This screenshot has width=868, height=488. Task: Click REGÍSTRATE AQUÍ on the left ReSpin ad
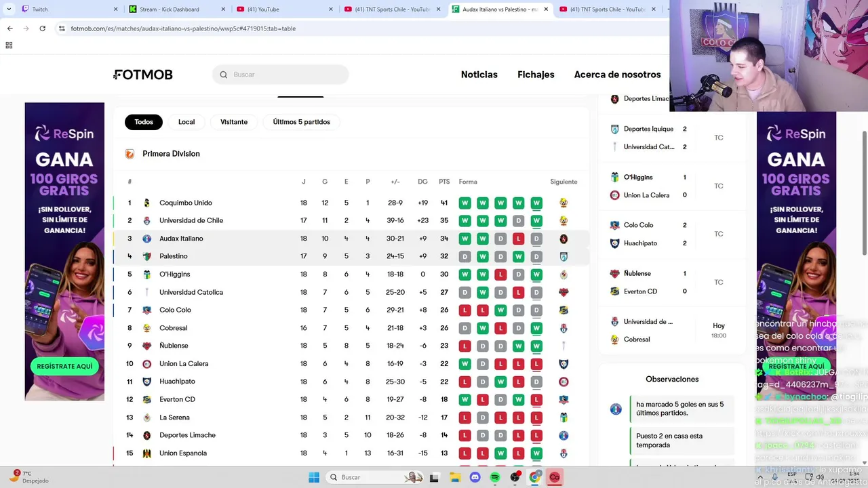[64, 366]
